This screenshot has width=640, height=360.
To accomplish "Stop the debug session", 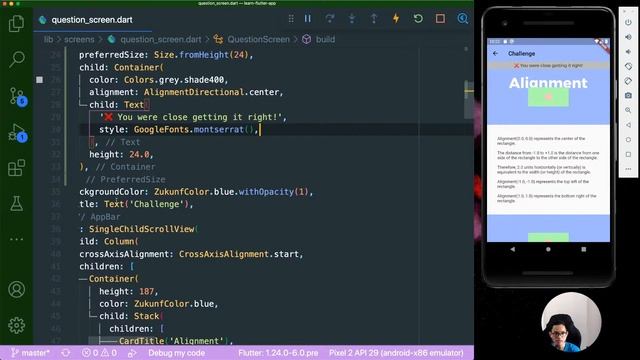I will coord(440,19).
